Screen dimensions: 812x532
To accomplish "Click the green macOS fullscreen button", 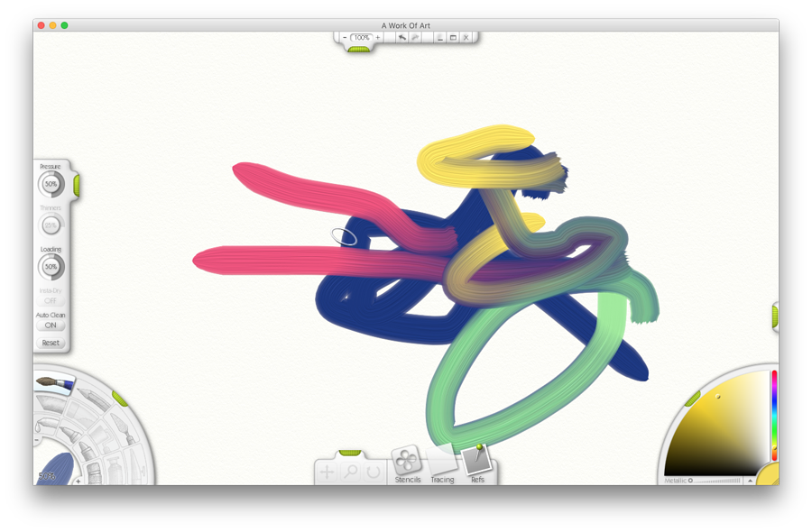I will (x=64, y=25).
